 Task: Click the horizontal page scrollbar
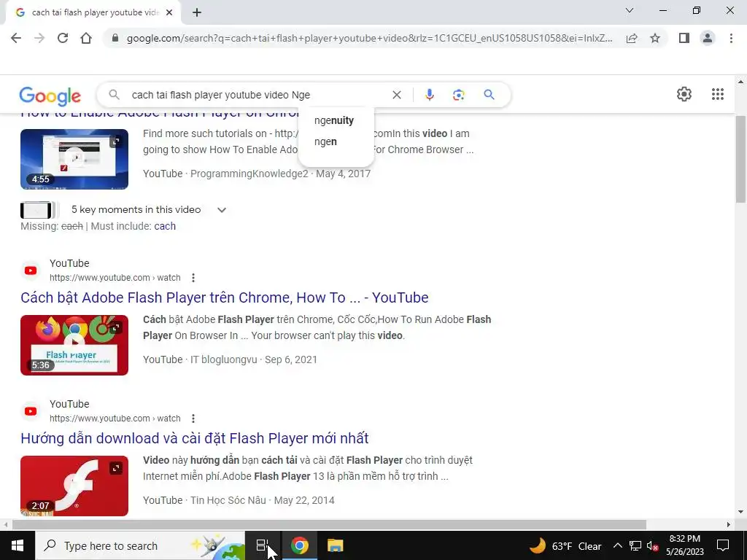[329, 524]
